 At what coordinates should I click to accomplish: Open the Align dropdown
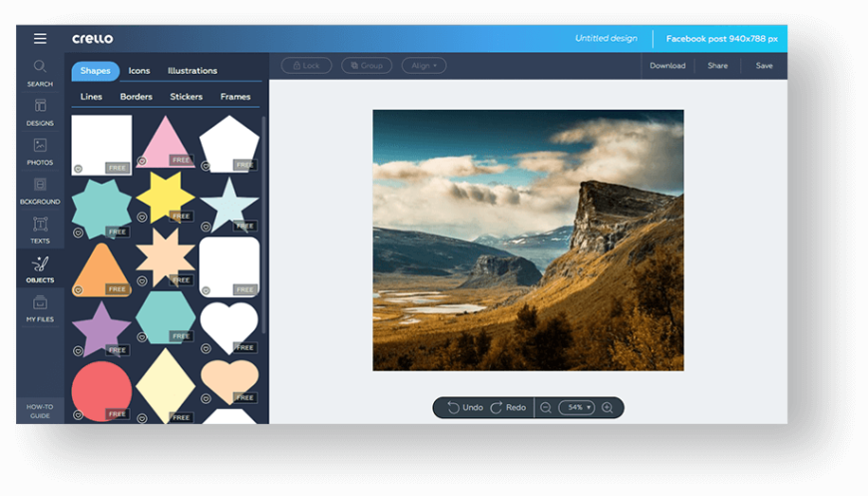(424, 66)
